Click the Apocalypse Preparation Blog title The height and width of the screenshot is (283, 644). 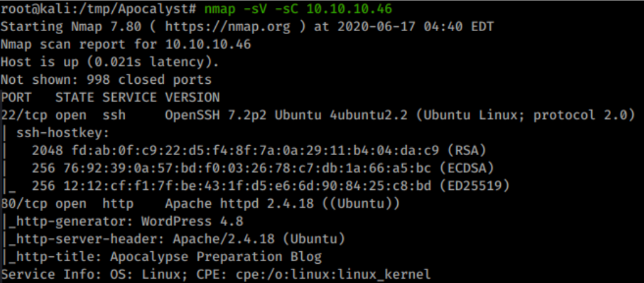[x=216, y=257]
